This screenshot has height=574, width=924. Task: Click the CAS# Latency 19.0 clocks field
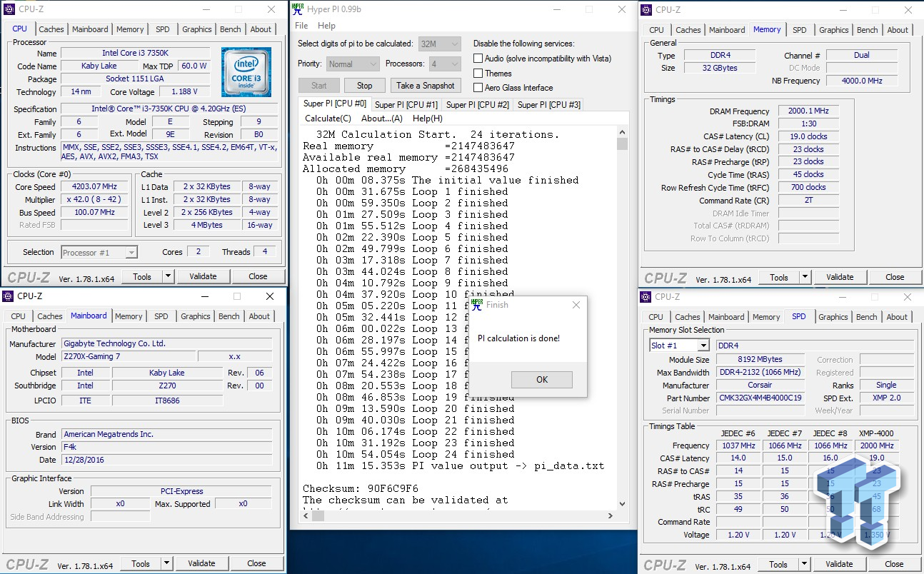(x=808, y=136)
